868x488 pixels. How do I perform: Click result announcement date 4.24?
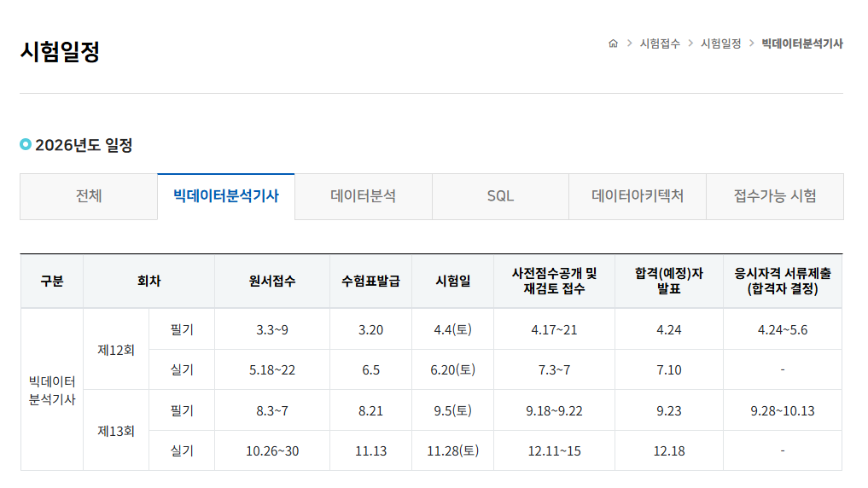[x=669, y=330]
